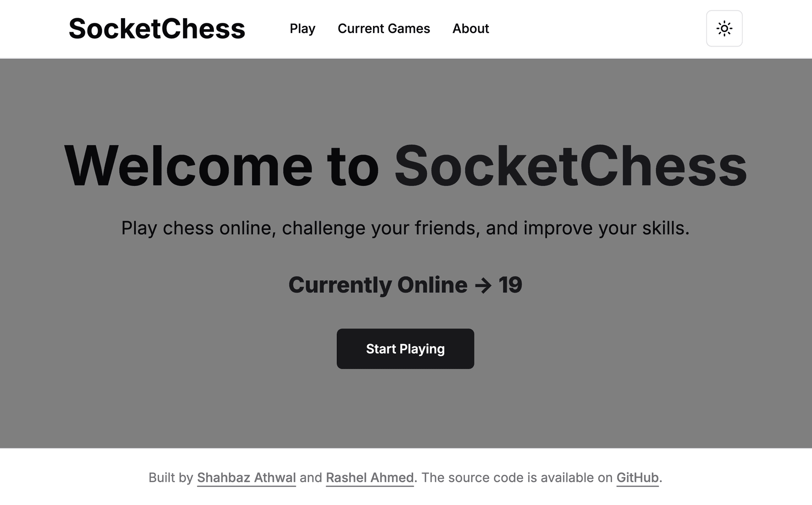The height and width of the screenshot is (505, 812).
Task: Click the "Currently Online" label
Action: [378, 285]
